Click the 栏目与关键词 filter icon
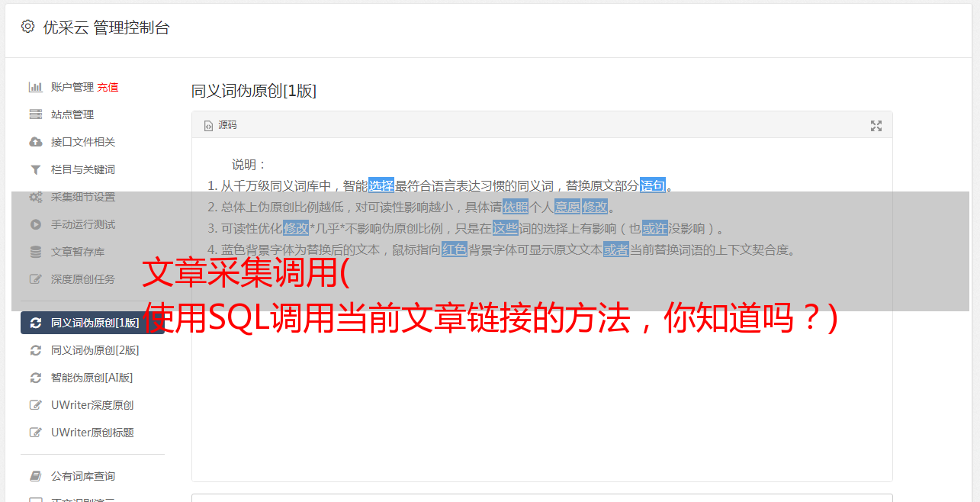Image resolution: width=980 pixels, height=502 pixels. [x=35, y=169]
